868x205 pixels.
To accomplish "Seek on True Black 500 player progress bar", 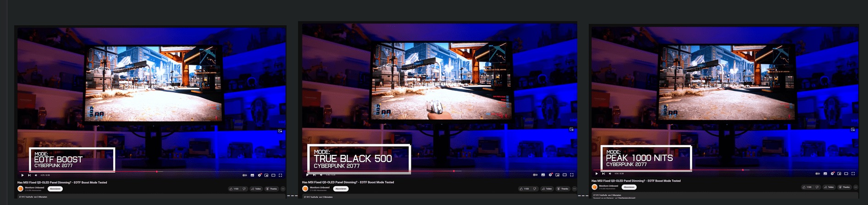I will (440, 171).
